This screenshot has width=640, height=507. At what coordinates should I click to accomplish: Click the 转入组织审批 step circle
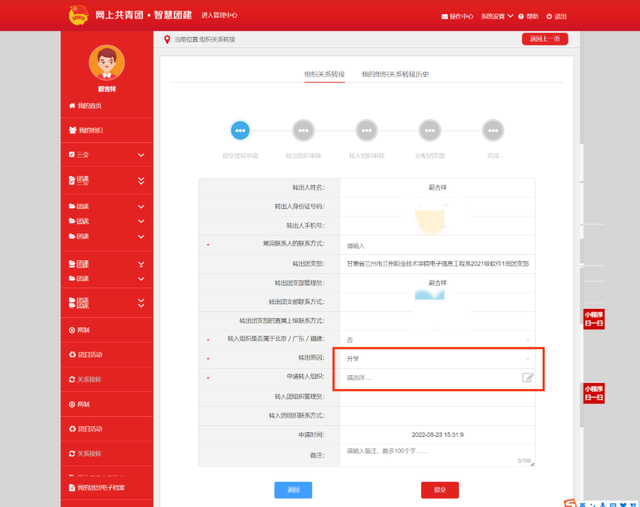coord(367,131)
